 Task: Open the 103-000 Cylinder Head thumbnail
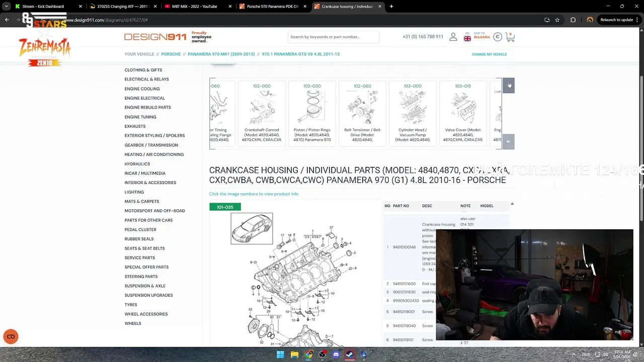click(413, 113)
